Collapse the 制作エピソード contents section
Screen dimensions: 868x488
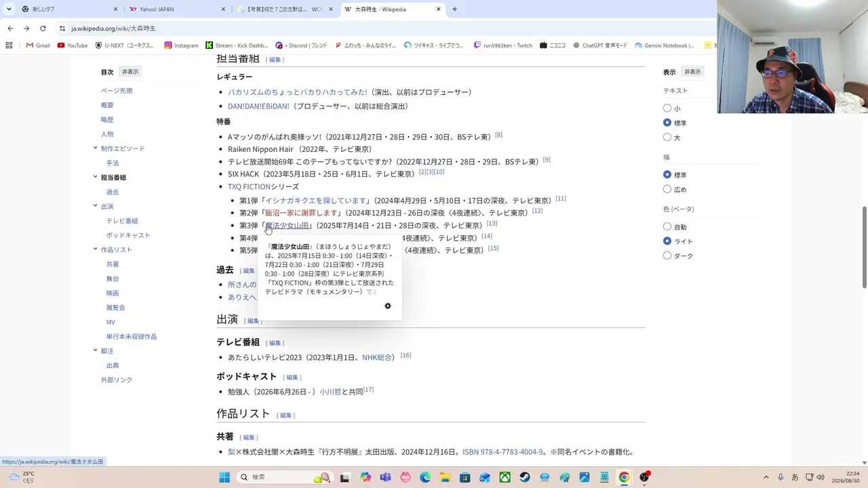[x=96, y=148]
